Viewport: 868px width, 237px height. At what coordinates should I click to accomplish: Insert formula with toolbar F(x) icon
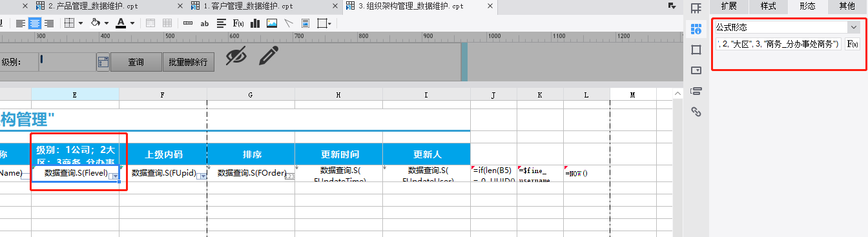tap(238, 23)
